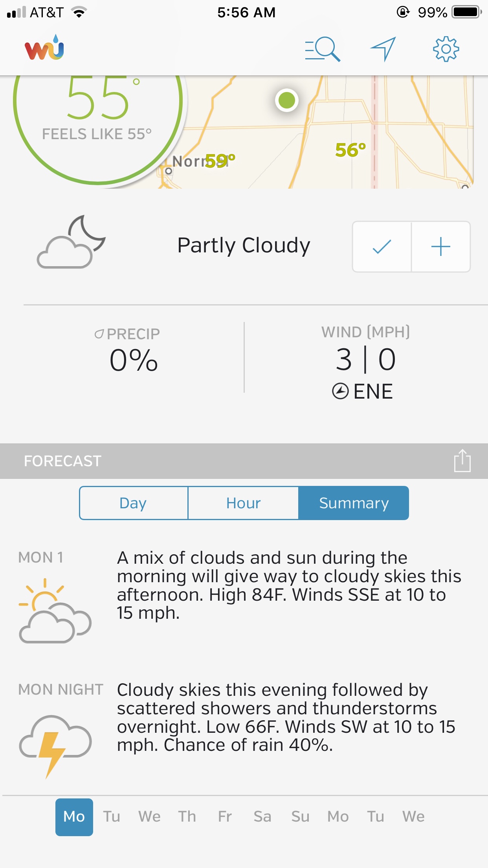Select Sa in the day strip

(x=262, y=817)
